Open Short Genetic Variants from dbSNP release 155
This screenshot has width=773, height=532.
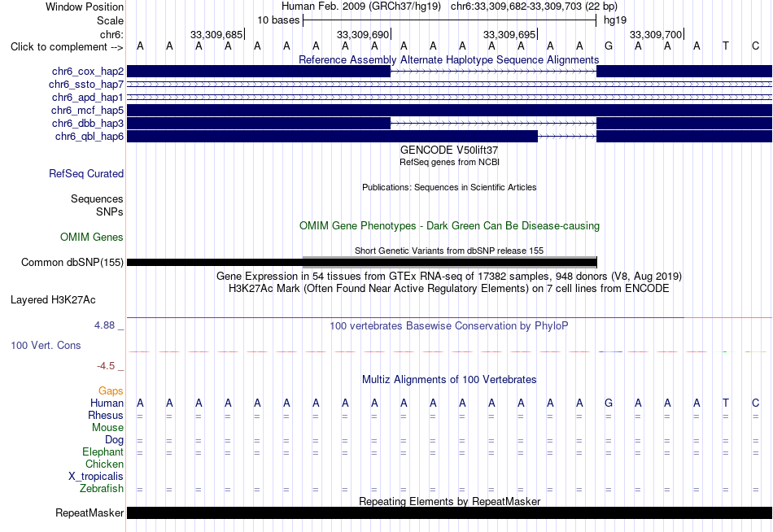449,251
